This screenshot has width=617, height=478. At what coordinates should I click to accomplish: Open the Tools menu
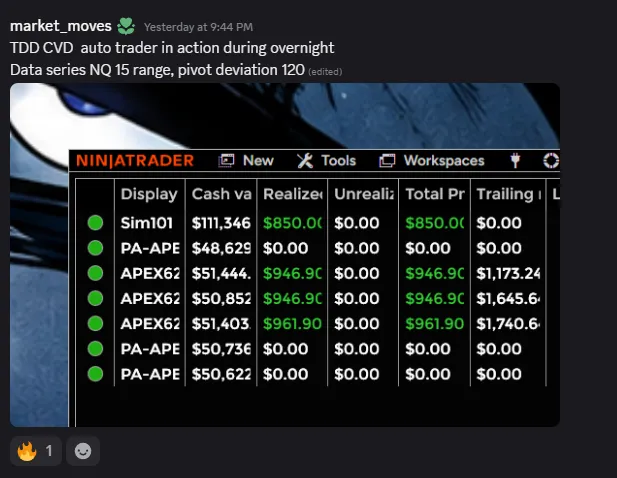(x=338, y=161)
